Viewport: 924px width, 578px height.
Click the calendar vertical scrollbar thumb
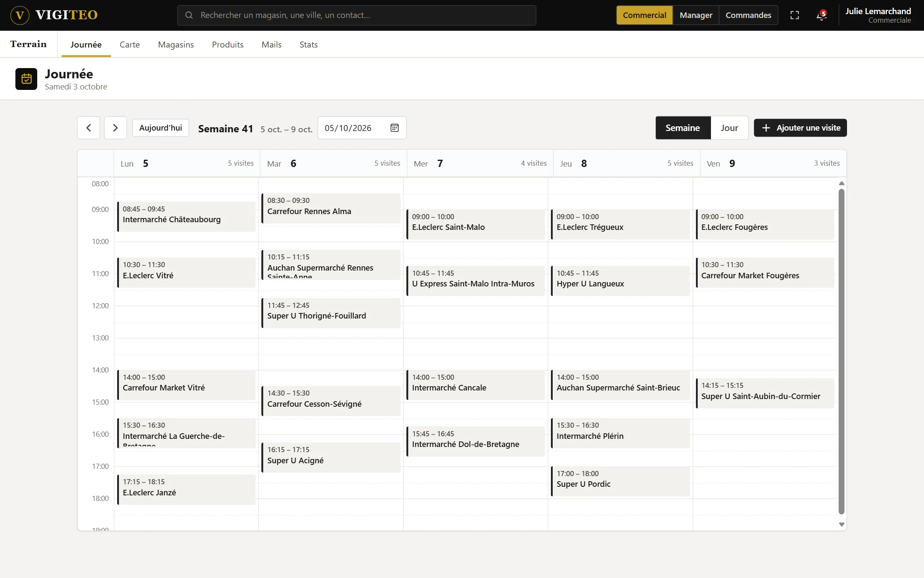[841, 351]
